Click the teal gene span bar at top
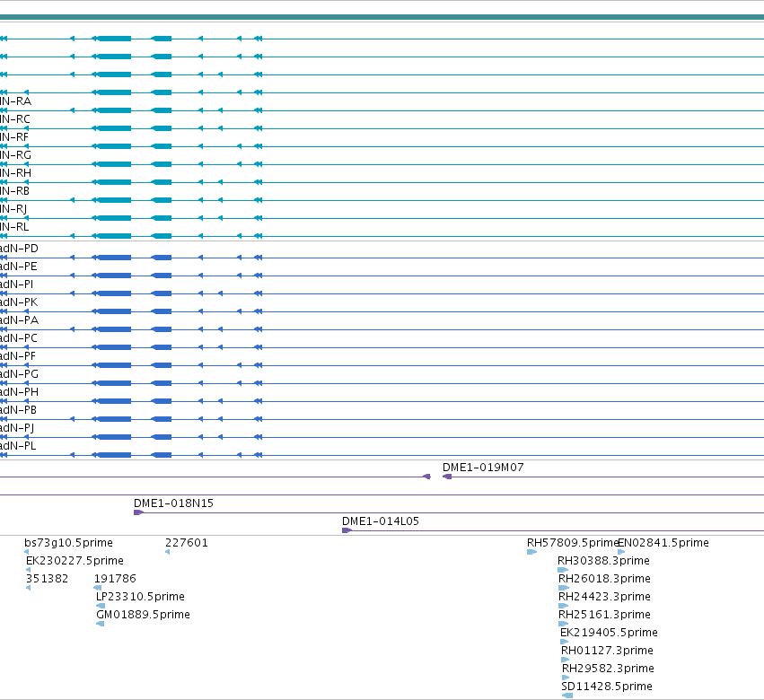This screenshot has width=764, height=700. coord(382,17)
